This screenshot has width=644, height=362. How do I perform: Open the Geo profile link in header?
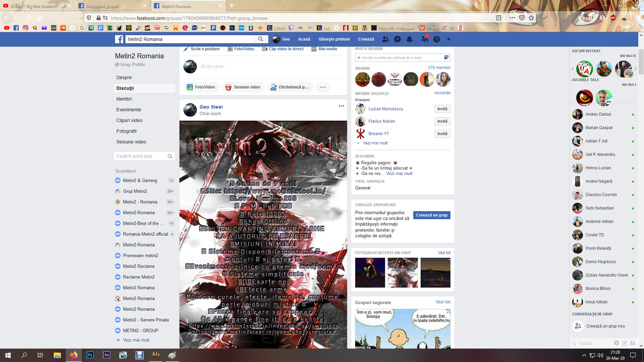[x=281, y=39]
